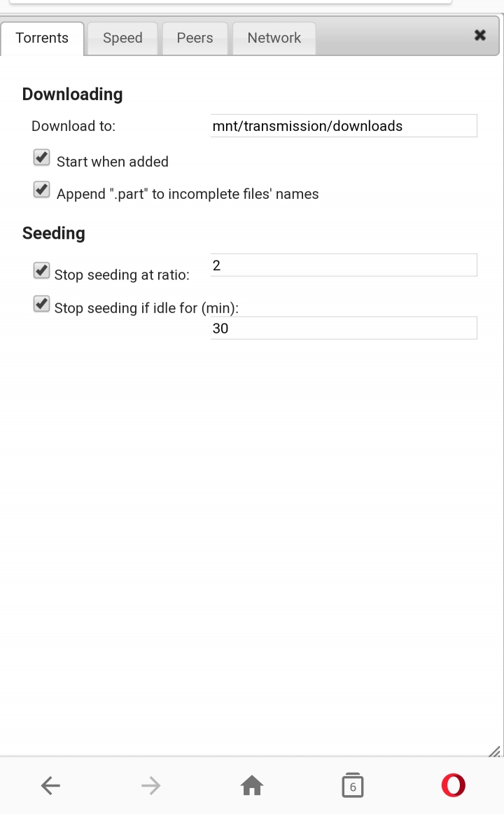Click the seeding ratio value field
This screenshot has width=504, height=814.
[x=344, y=265]
